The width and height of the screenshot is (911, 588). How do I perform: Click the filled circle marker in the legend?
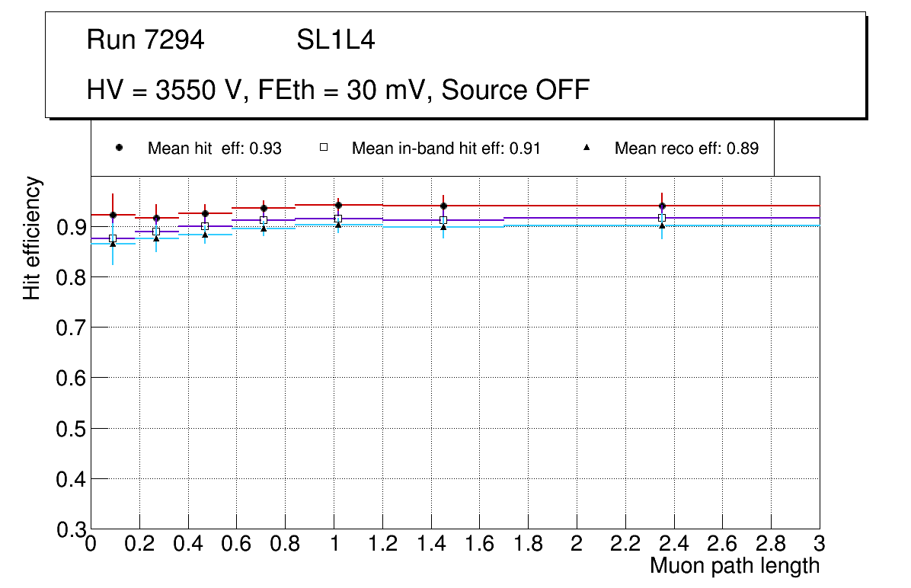[x=119, y=149]
